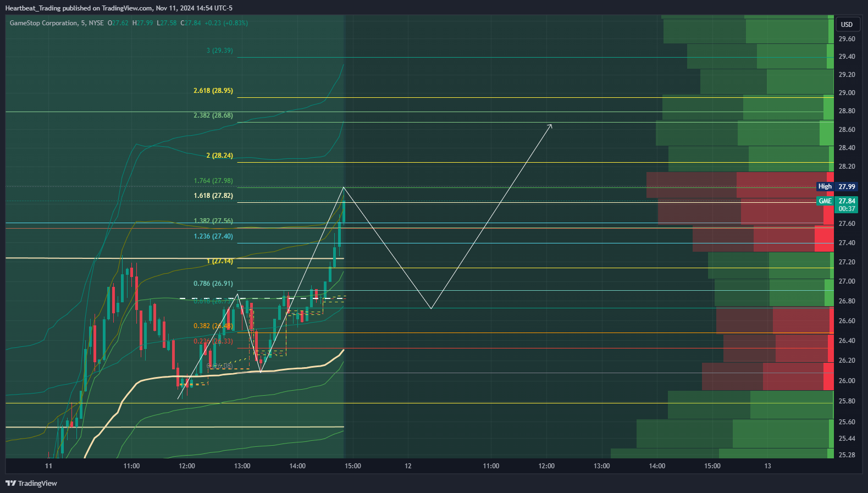868x493 pixels.
Task: Click the 1.382 (27.56) Fibonacci level label
Action: [x=213, y=221]
